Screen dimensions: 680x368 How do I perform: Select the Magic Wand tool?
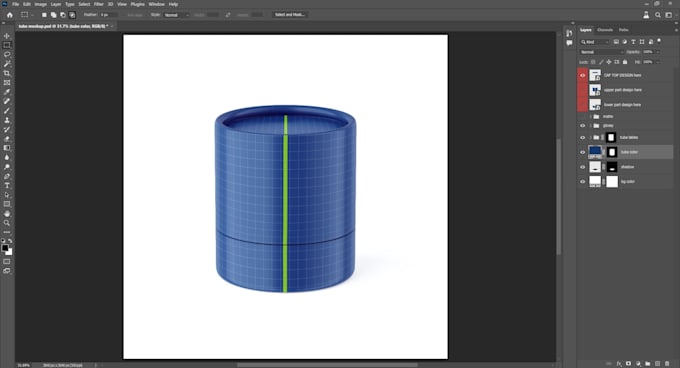pos(7,64)
